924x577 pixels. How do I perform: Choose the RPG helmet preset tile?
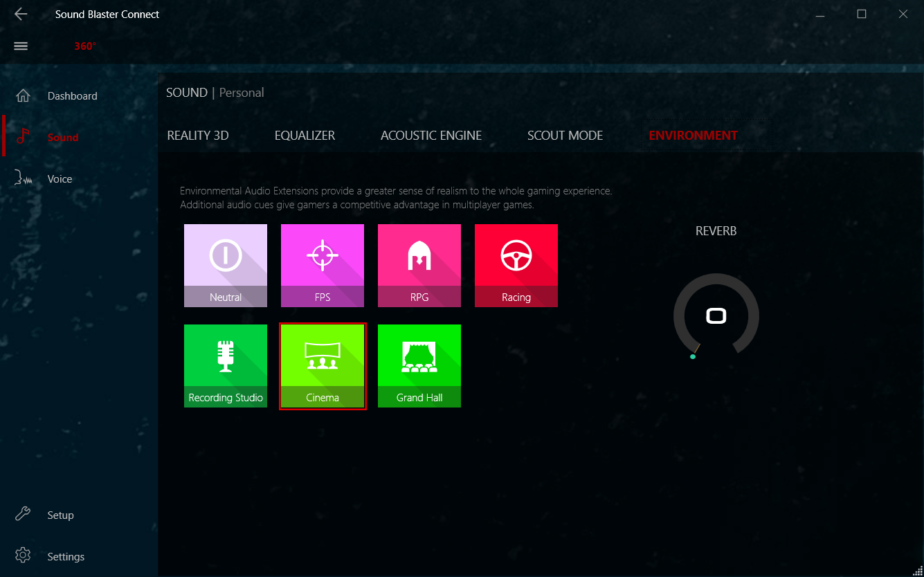[x=419, y=266]
